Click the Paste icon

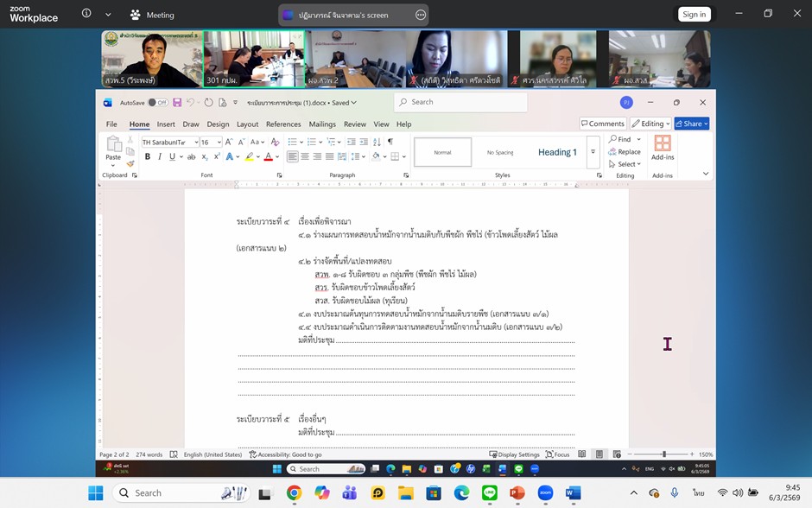pos(113,148)
